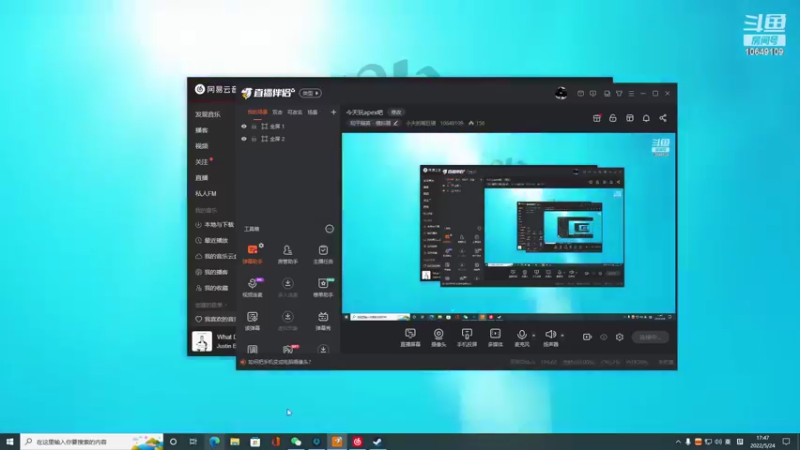Add a mobile phone screen cast source

point(467,338)
